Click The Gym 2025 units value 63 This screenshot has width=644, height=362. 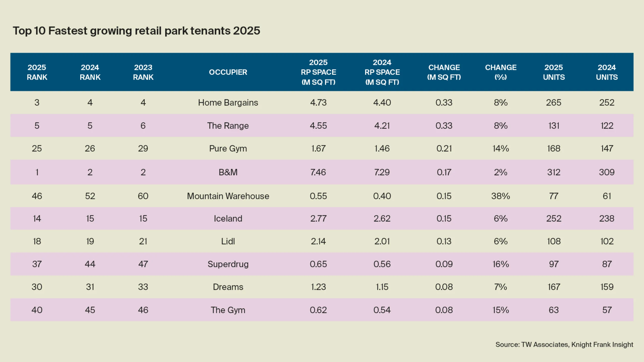point(554,310)
